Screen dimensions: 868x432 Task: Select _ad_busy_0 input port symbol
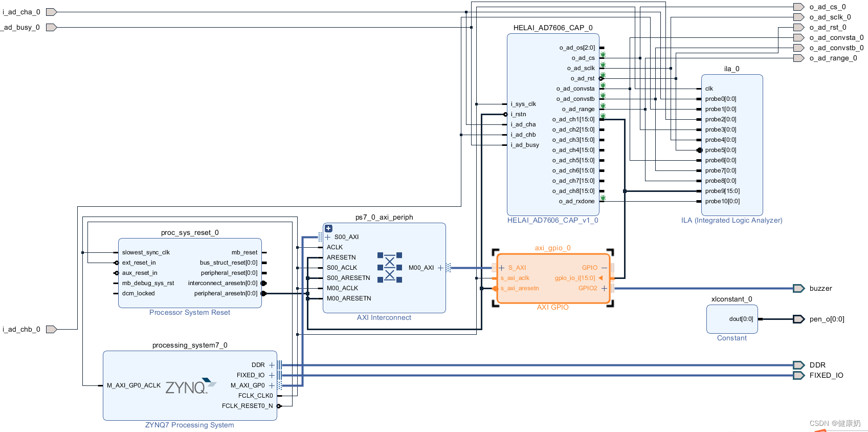click(51, 27)
